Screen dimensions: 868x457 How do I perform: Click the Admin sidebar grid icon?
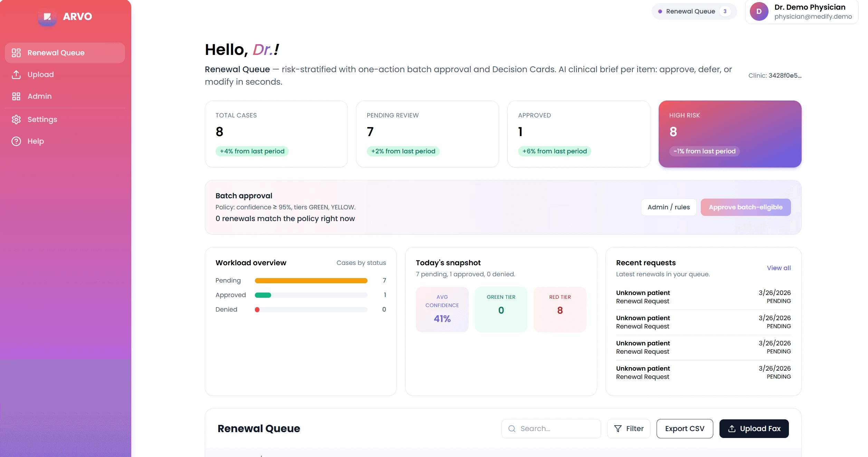click(x=16, y=96)
